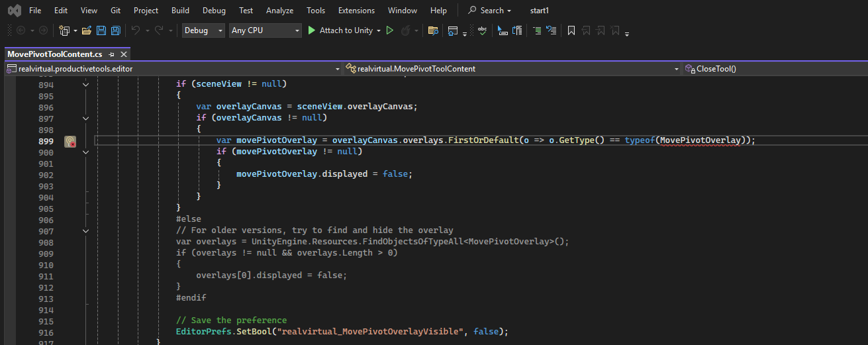Image resolution: width=868 pixels, height=345 pixels.
Task: Collapse the code block at line 900
Action: [x=85, y=152]
